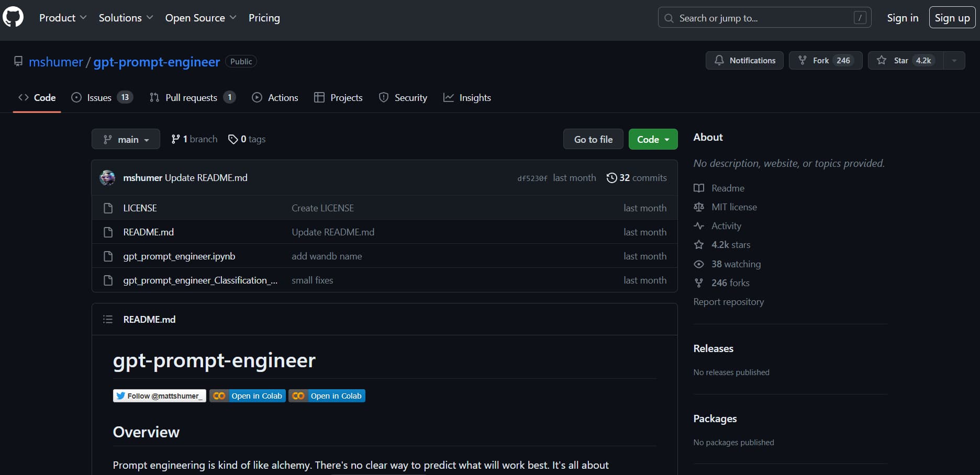The height and width of the screenshot is (475, 980).
Task: Click the tag icon next to 0 tags
Action: click(233, 139)
